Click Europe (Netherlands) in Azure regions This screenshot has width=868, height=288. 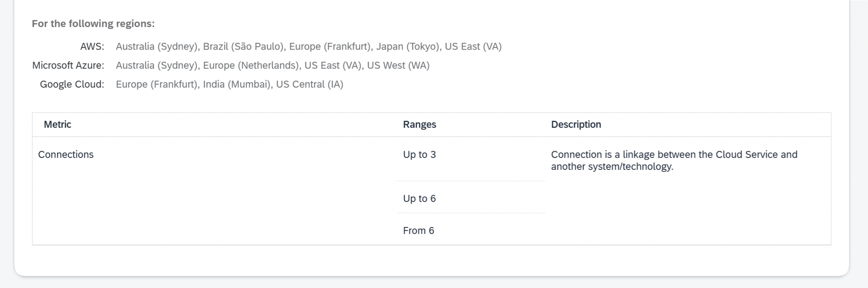[251, 66]
